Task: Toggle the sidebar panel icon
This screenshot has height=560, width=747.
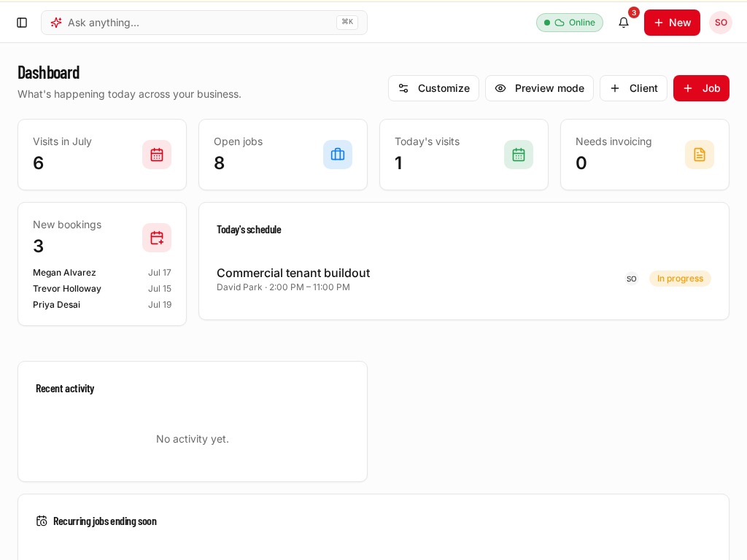Action: coord(22,23)
